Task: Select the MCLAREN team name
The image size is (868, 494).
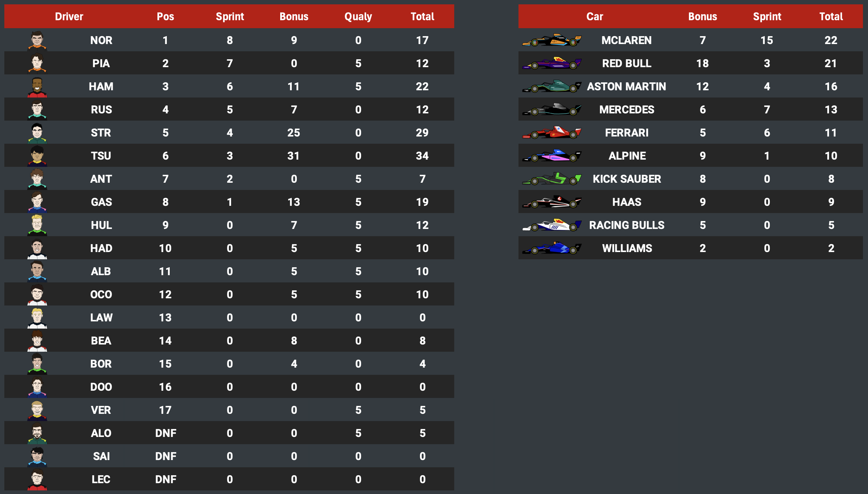Action: click(x=627, y=40)
